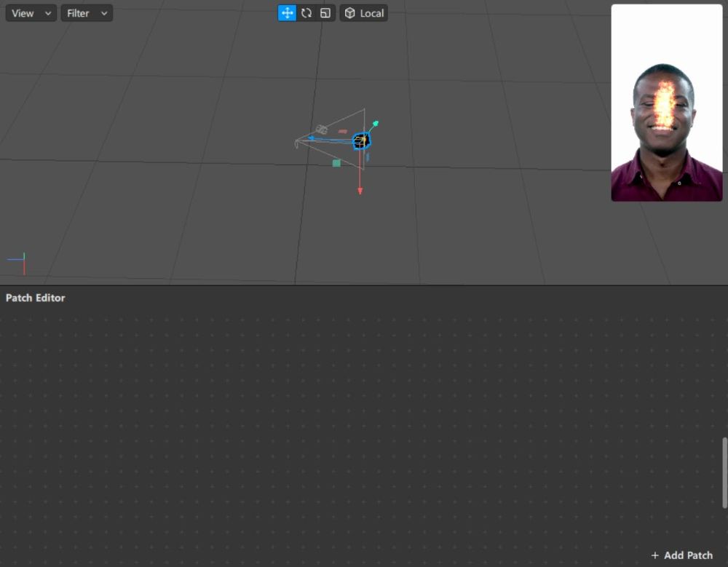Select the Rotate manipulator tool
The height and width of the screenshot is (567, 728).
(306, 13)
